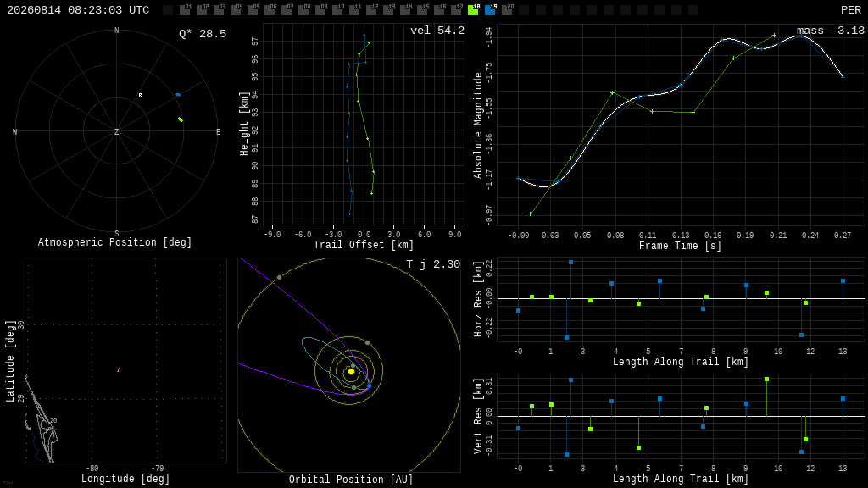The height and width of the screenshot is (488, 868).
Task: Click the station 10 indicator square
Action: [x=337, y=9]
